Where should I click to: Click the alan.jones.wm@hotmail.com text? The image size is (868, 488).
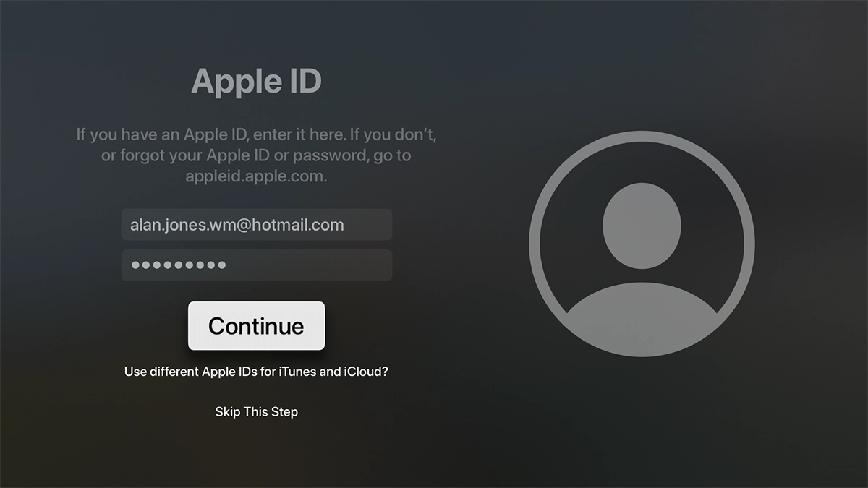(237, 225)
